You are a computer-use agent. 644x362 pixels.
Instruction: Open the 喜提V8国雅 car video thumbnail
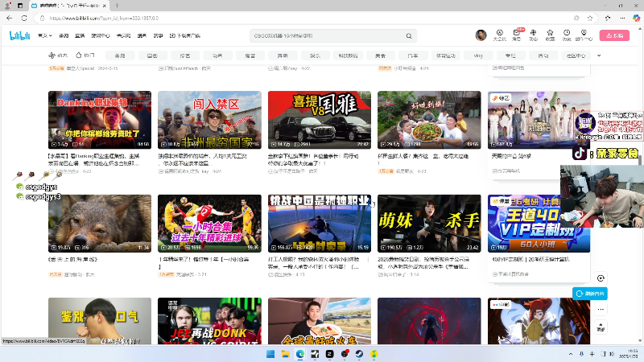pyautogui.click(x=320, y=120)
